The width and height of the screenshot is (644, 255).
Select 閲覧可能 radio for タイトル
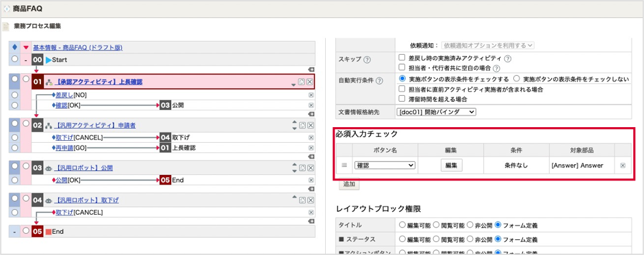[x=436, y=225]
